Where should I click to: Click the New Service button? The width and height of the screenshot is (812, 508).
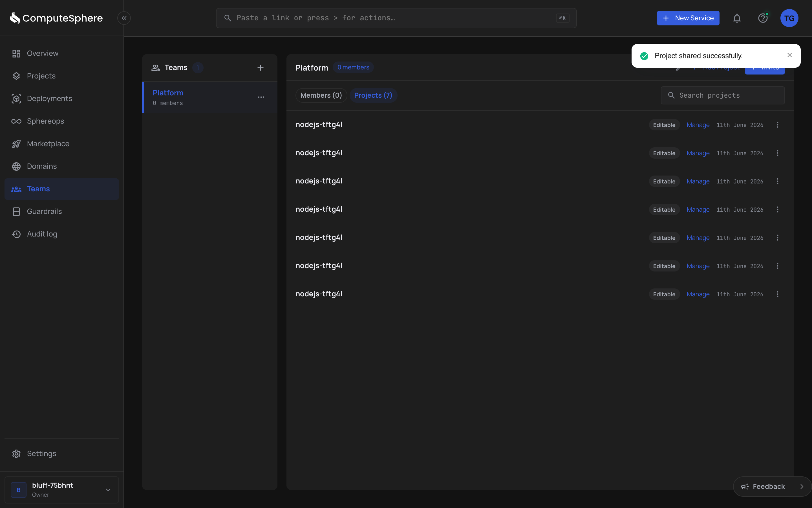pyautogui.click(x=688, y=18)
